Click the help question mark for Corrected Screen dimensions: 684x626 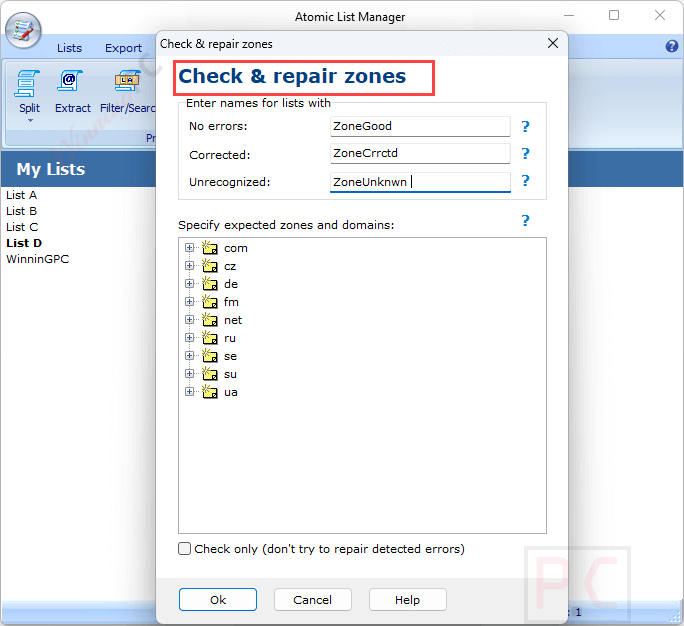point(526,154)
